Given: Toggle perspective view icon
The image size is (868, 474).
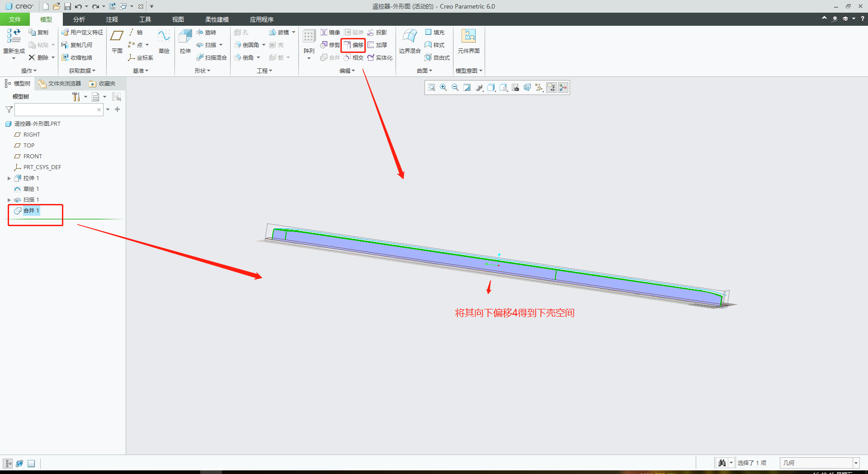Looking at the screenshot, I should 527,87.
